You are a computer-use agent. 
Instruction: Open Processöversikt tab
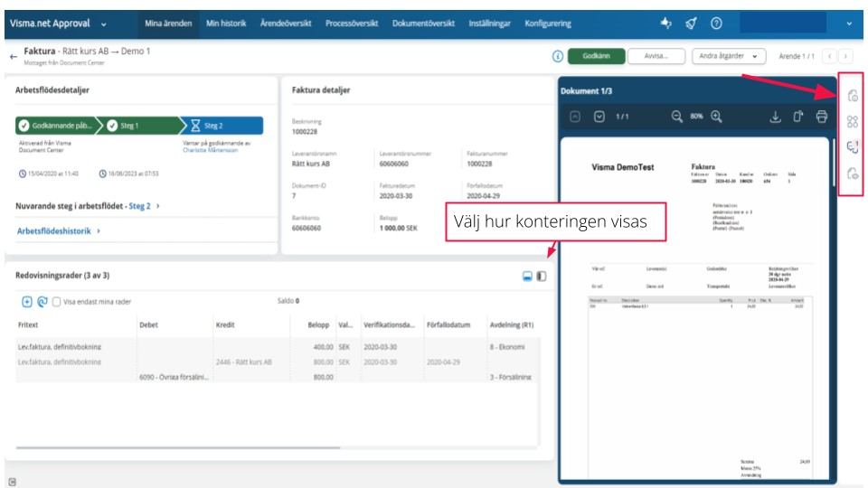click(352, 23)
